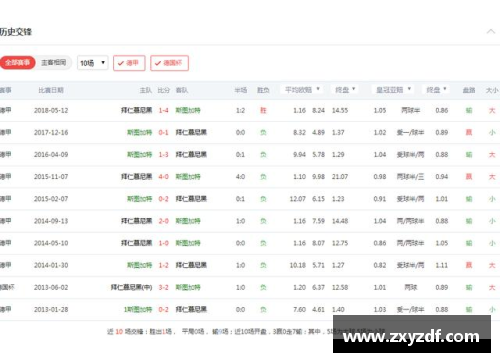
Task: Click odds value 12.58
Action: 340,287
